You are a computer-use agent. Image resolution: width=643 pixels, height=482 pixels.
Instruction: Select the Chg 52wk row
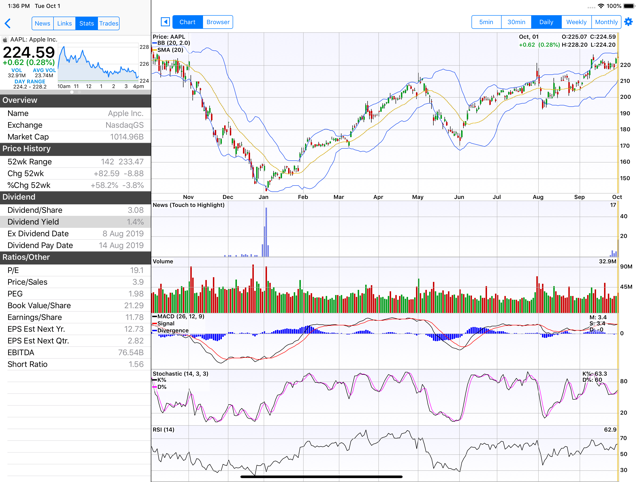point(75,174)
